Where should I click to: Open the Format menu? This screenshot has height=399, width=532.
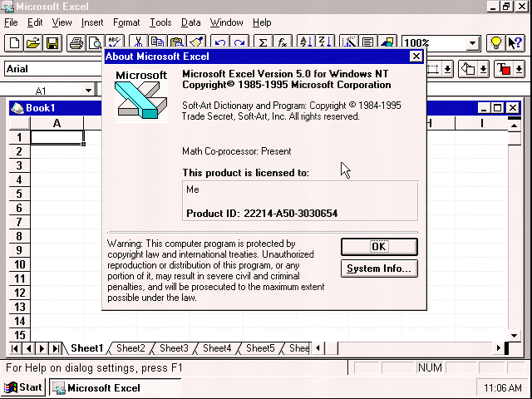coord(126,22)
